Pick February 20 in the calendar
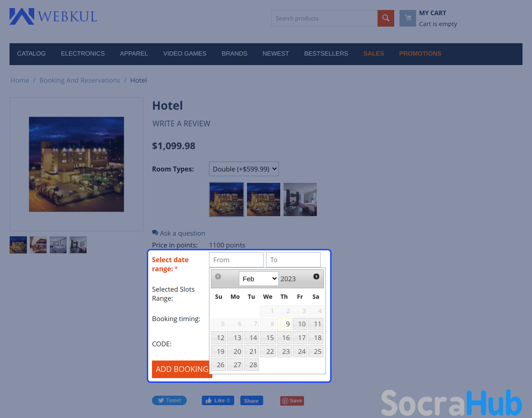 [235, 351]
